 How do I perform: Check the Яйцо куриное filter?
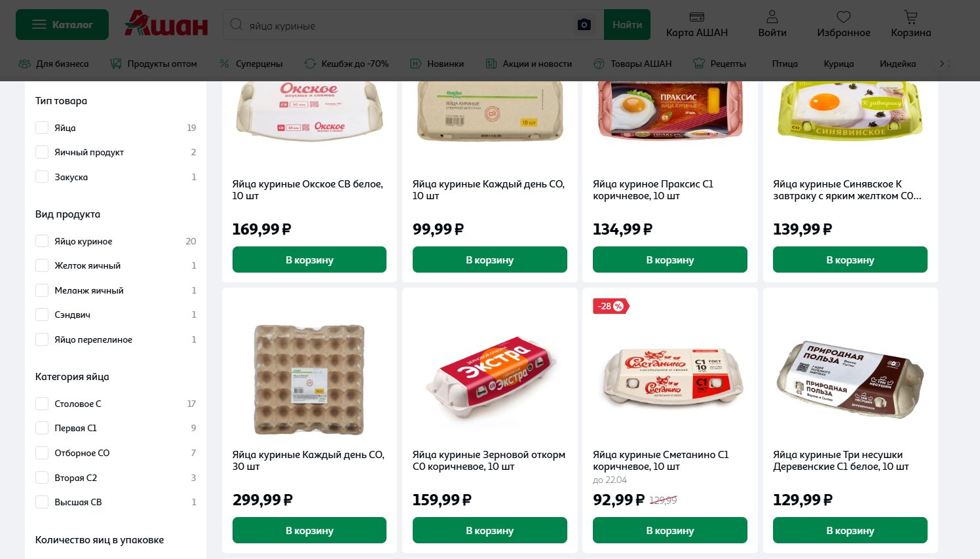[x=42, y=241]
